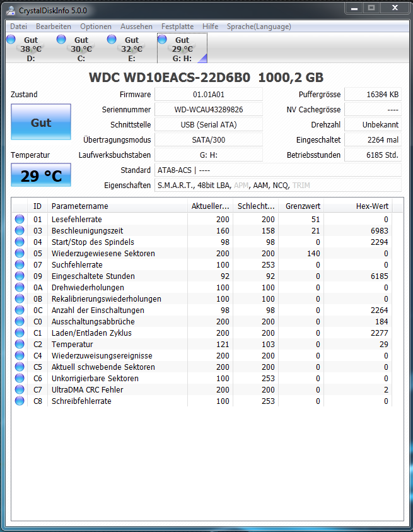Click the ID column header
The height and width of the screenshot is (532, 413).
tap(37, 206)
